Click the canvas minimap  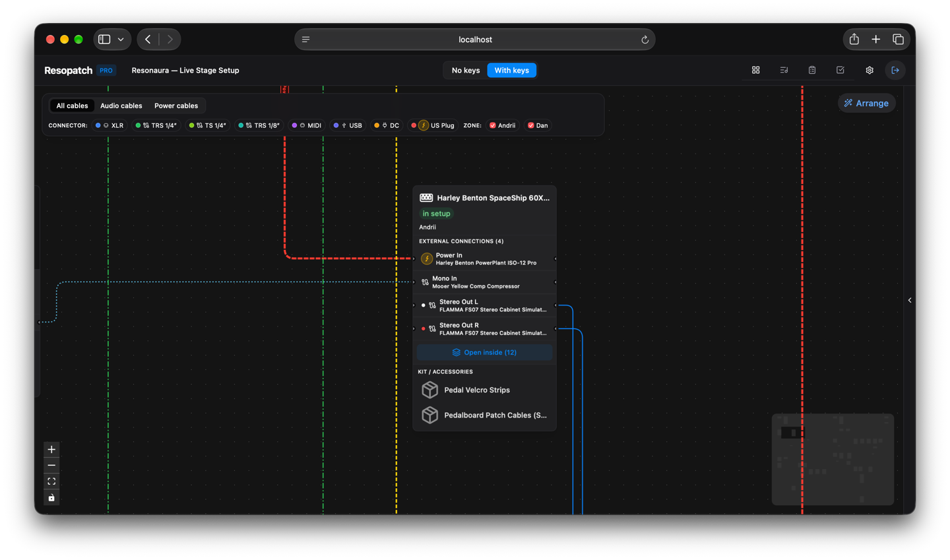(833, 459)
